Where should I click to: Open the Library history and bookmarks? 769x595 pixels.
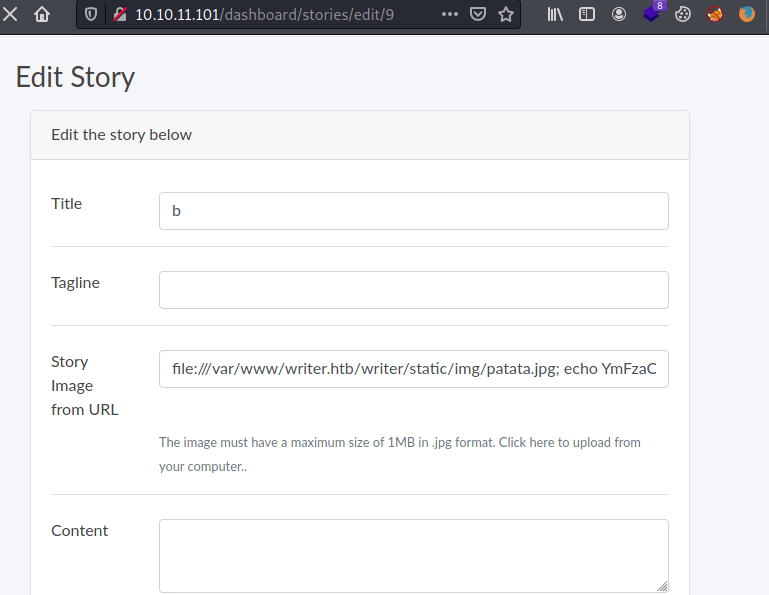[x=555, y=14]
